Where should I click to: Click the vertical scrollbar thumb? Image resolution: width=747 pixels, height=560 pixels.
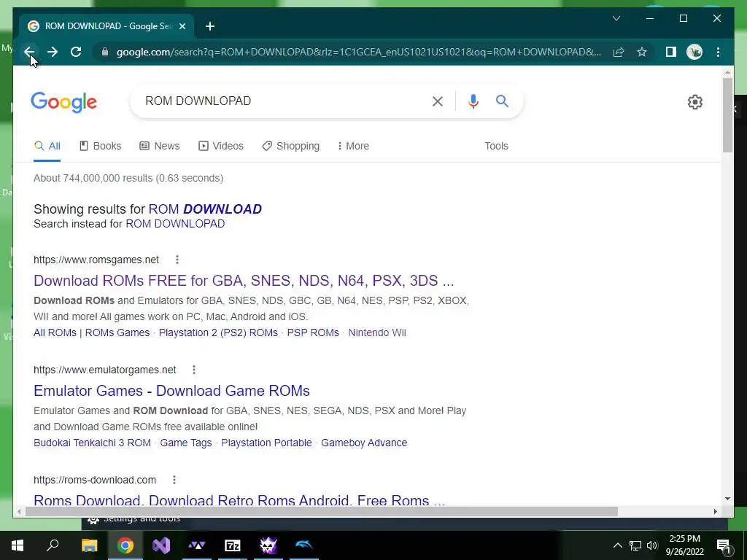coord(727,115)
